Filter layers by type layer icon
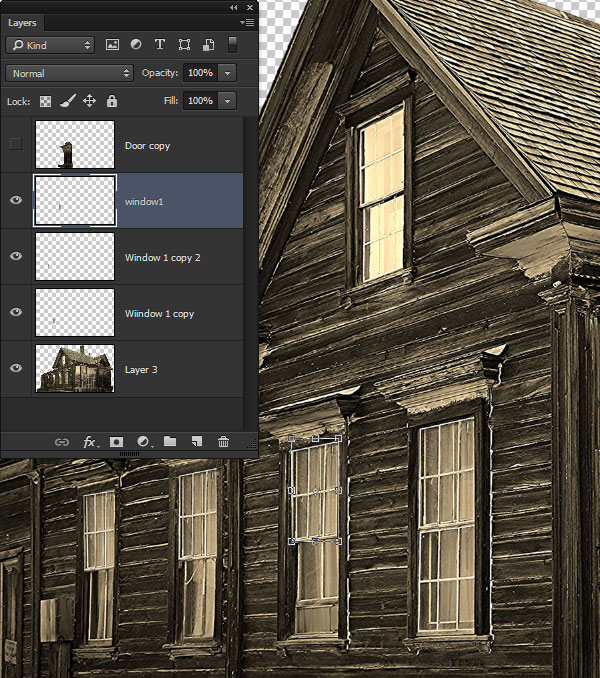Screen dimensions: 600x678 (160, 45)
